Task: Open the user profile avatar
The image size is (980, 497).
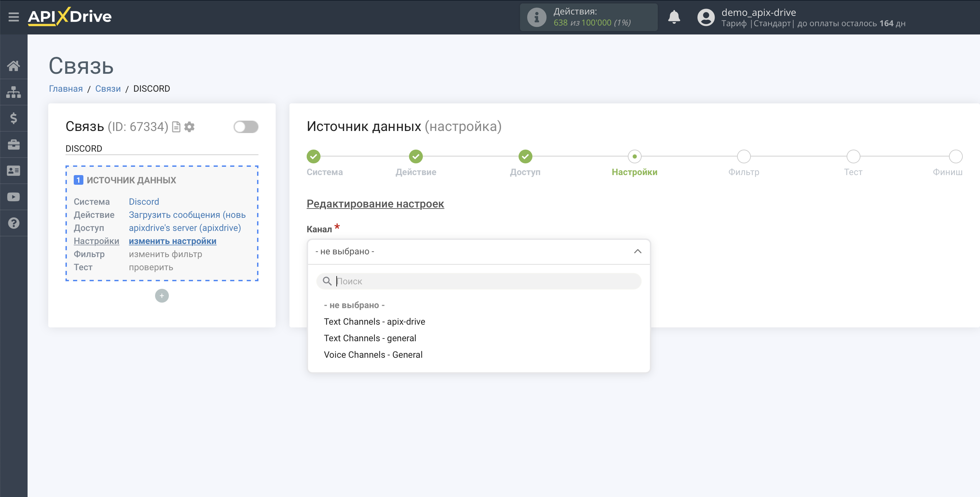Action: point(706,17)
